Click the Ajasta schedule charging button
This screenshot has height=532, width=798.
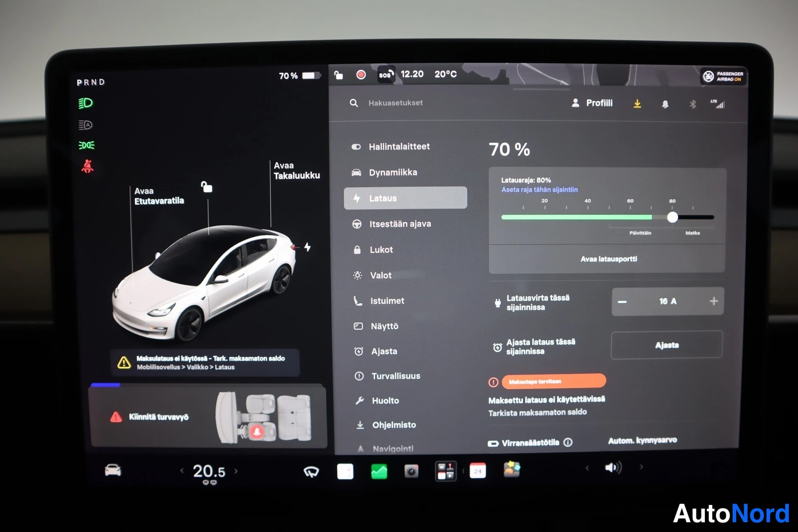coord(667,345)
